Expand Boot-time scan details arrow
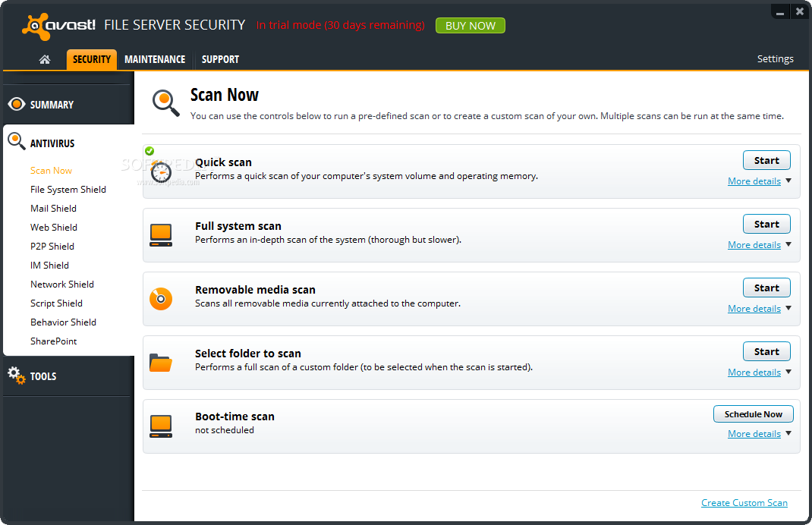Screen dimensions: 812x525 pyautogui.click(x=788, y=433)
